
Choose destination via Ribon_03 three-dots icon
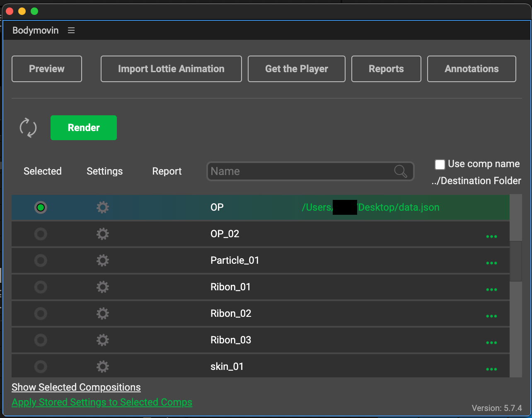click(491, 343)
